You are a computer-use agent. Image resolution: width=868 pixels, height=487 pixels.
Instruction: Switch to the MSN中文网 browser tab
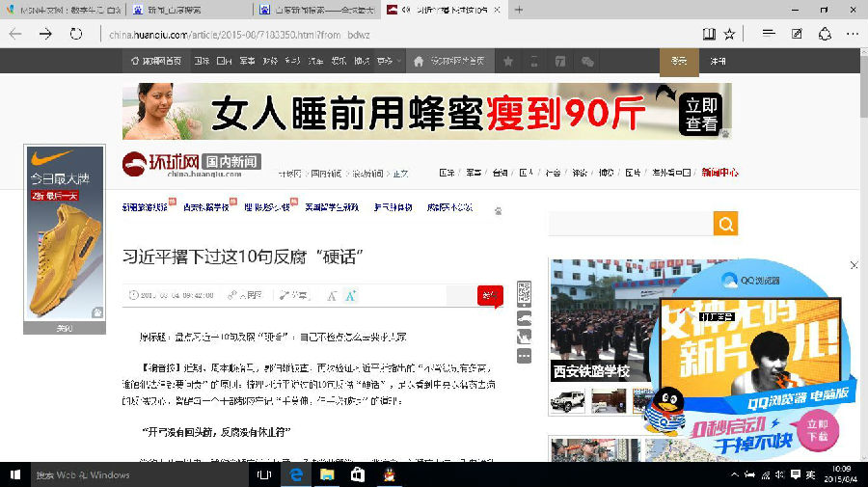pos(63,10)
